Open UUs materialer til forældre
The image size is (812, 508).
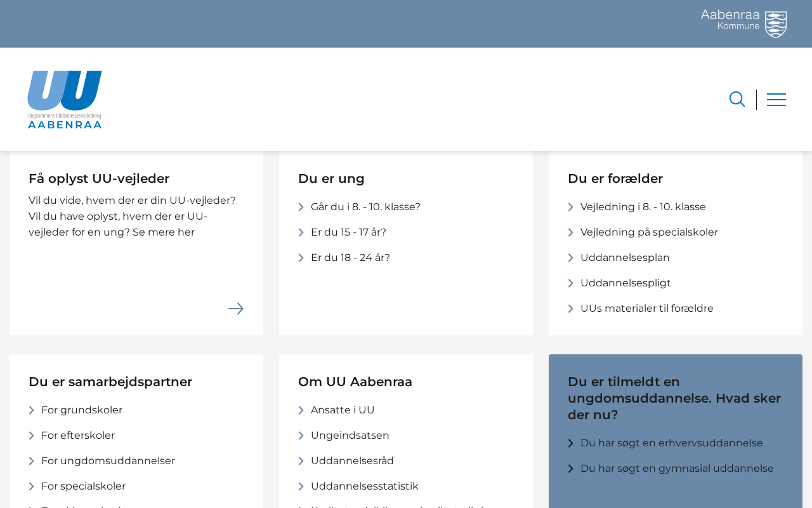point(646,309)
